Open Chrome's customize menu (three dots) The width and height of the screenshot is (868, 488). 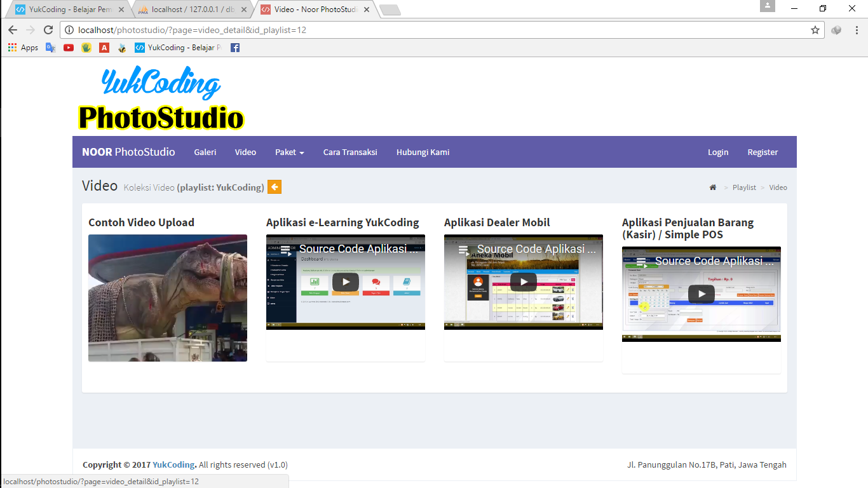coord(857,29)
